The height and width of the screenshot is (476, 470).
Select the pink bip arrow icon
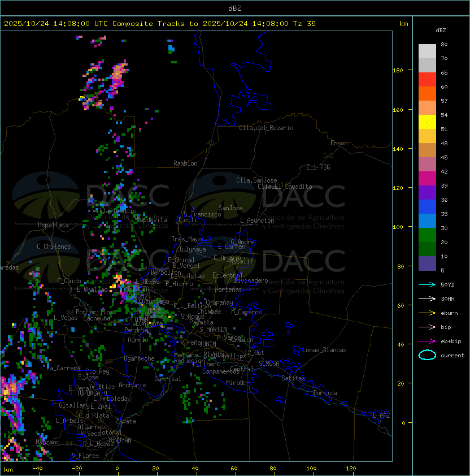[x=427, y=327]
